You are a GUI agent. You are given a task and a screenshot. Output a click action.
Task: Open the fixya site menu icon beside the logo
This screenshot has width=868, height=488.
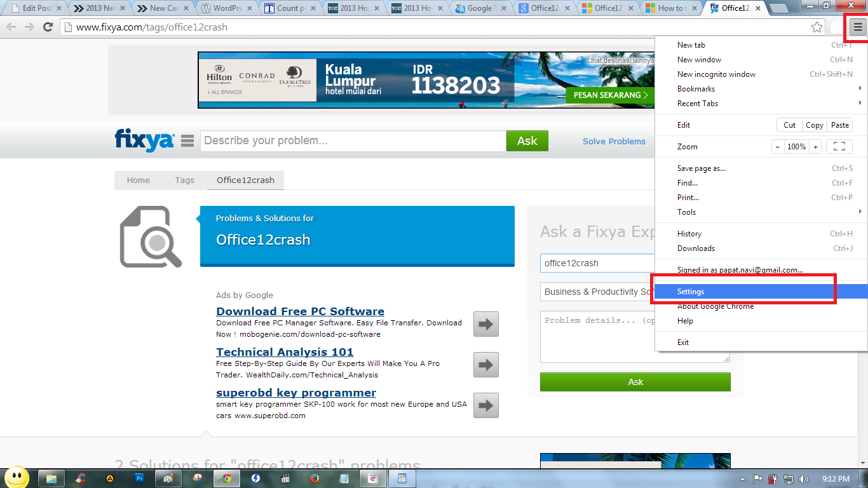coord(187,141)
